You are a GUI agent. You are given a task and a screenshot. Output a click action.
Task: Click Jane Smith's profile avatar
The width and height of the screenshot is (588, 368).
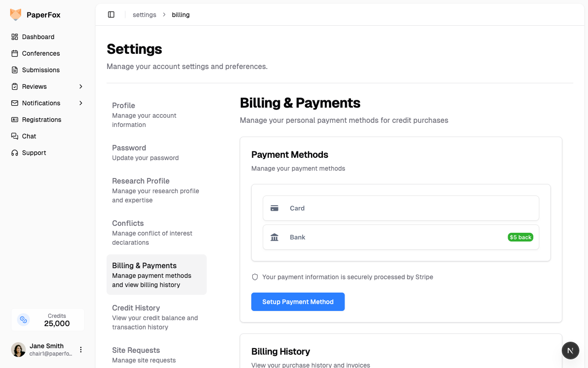18,350
